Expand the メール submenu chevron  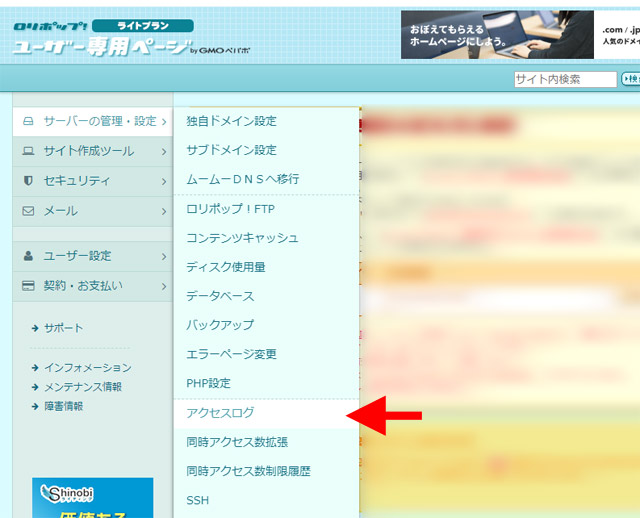coord(163,212)
